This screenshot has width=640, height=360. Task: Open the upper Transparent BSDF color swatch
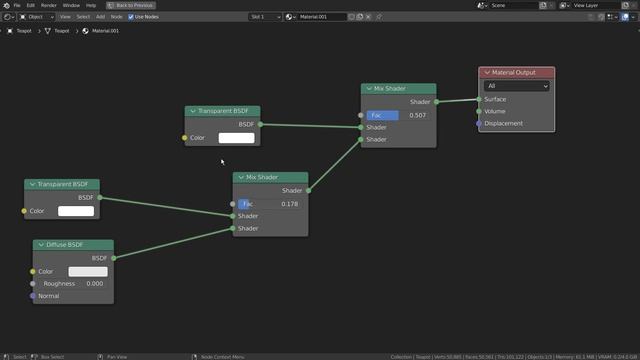click(236, 138)
